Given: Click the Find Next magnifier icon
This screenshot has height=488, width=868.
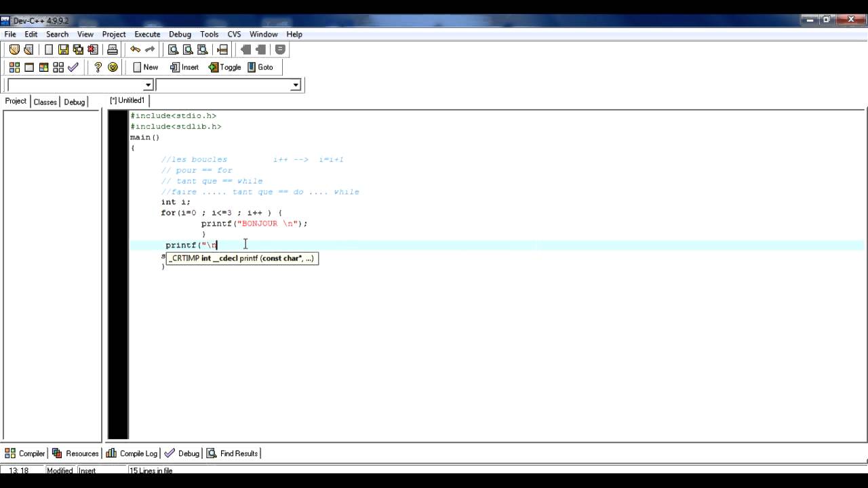Looking at the screenshot, I should [x=202, y=49].
